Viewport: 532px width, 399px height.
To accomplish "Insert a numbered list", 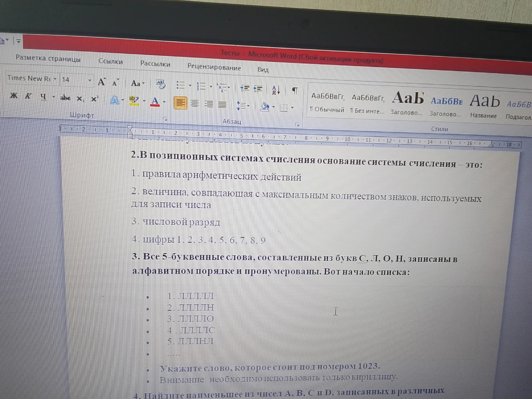I will tap(201, 86).
